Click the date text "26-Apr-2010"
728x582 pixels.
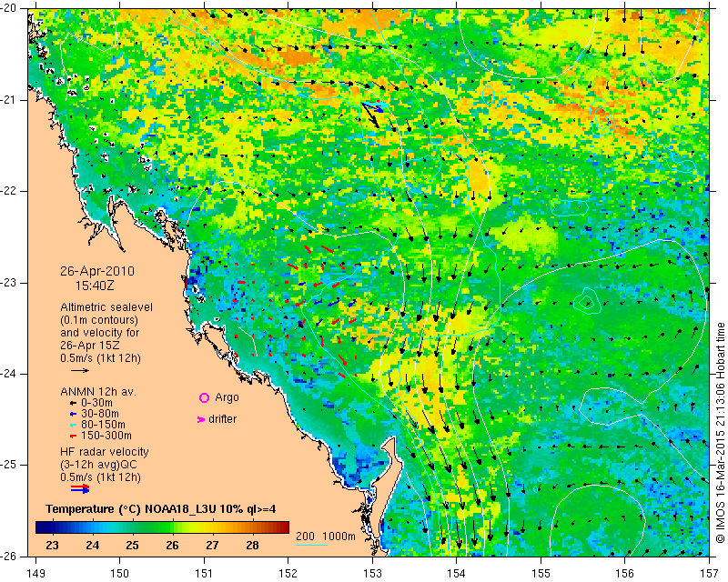tap(97, 271)
